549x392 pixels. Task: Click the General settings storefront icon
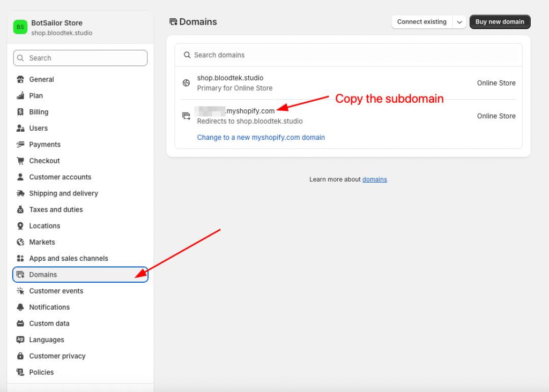pos(20,79)
